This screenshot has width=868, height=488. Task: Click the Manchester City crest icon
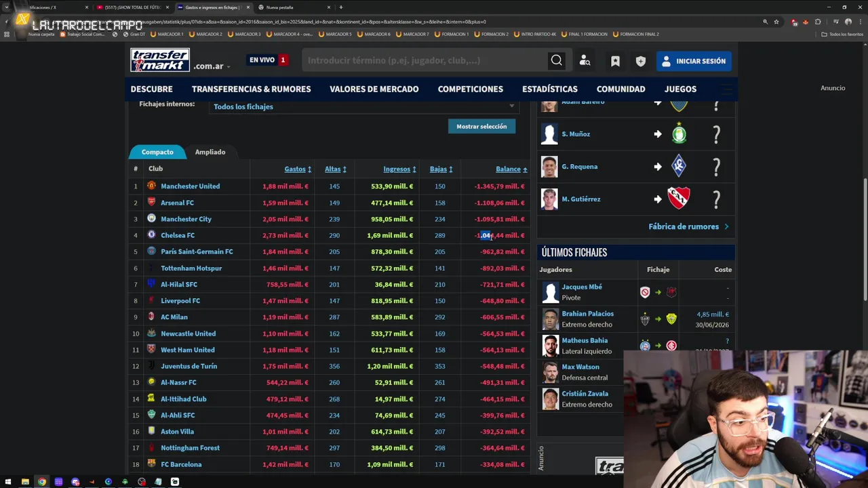[151, 218]
